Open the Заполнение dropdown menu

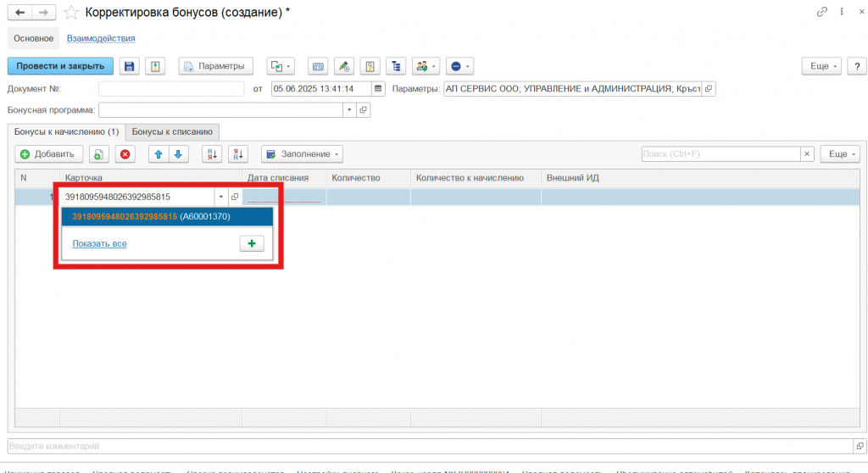[302, 154]
